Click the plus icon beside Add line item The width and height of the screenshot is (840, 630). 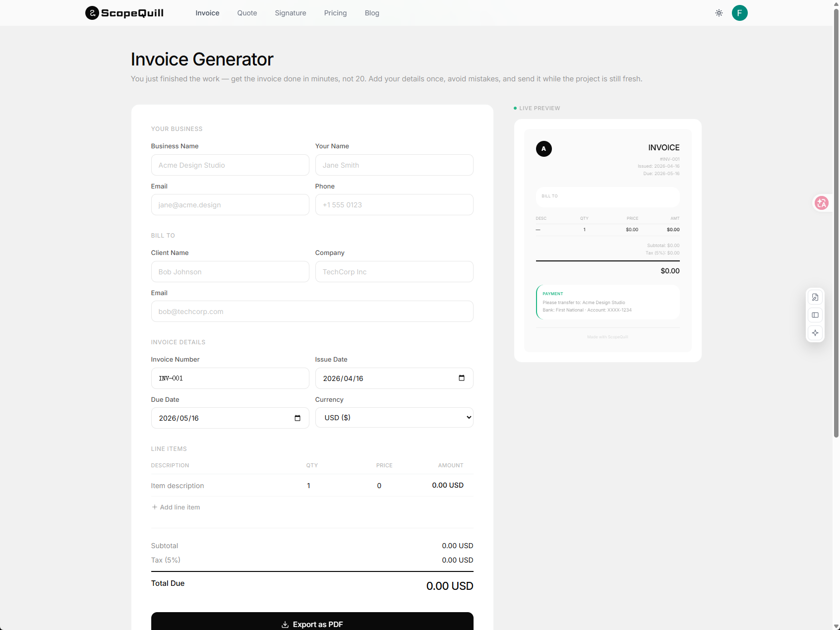tap(155, 507)
